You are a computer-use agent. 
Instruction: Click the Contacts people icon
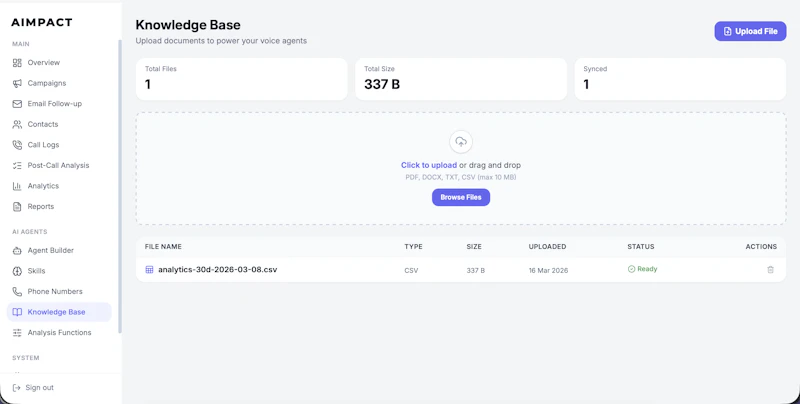(x=17, y=124)
